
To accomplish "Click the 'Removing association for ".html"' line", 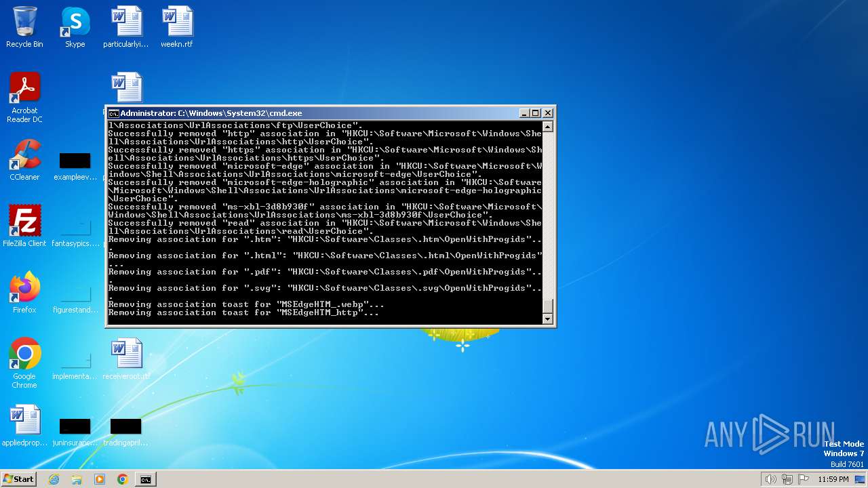I will pos(325,260).
